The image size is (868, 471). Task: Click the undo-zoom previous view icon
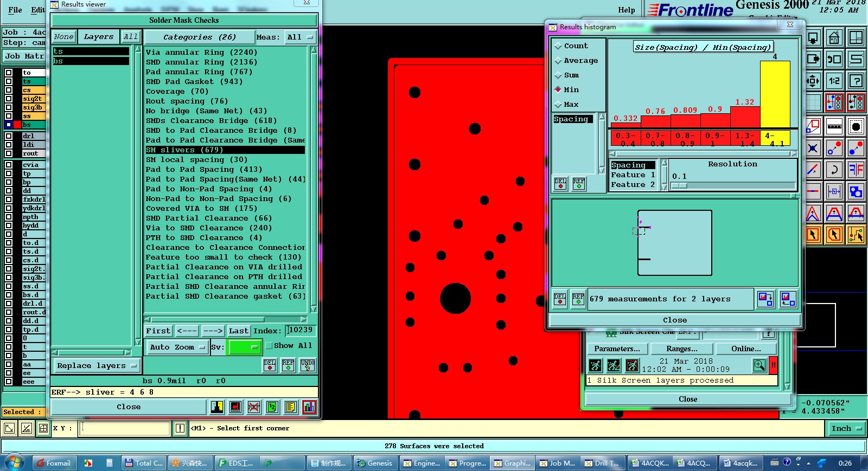click(834, 59)
